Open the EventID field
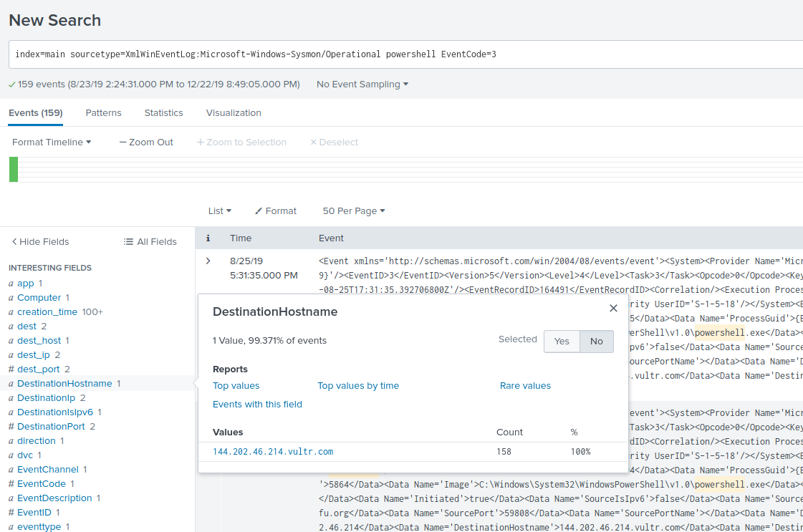Image resolution: width=803 pixels, height=532 pixels. pyautogui.click(x=34, y=513)
